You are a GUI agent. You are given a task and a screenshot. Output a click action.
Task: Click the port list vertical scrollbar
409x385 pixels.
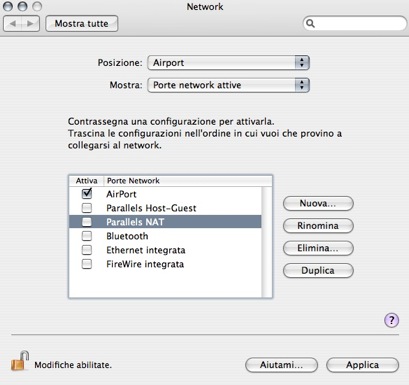(267, 242)
